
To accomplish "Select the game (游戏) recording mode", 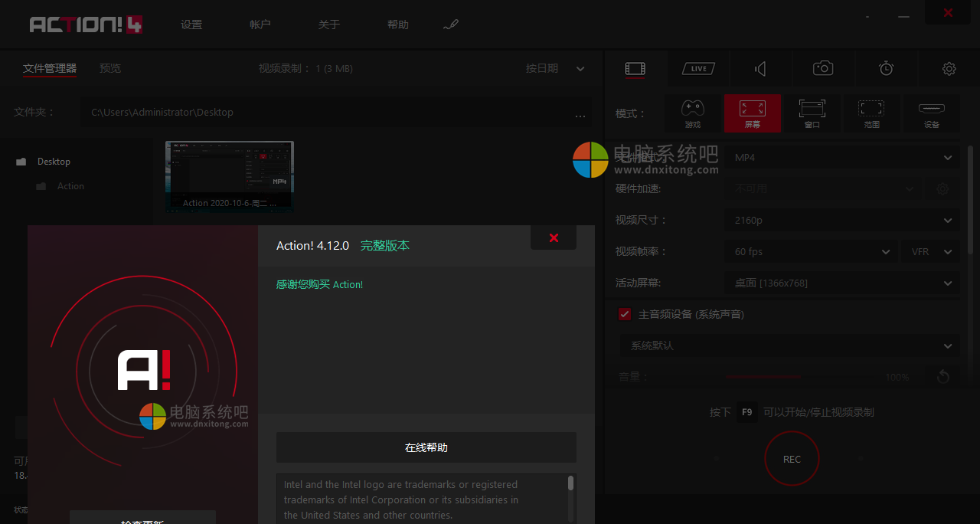I will [x=693, y=113].
